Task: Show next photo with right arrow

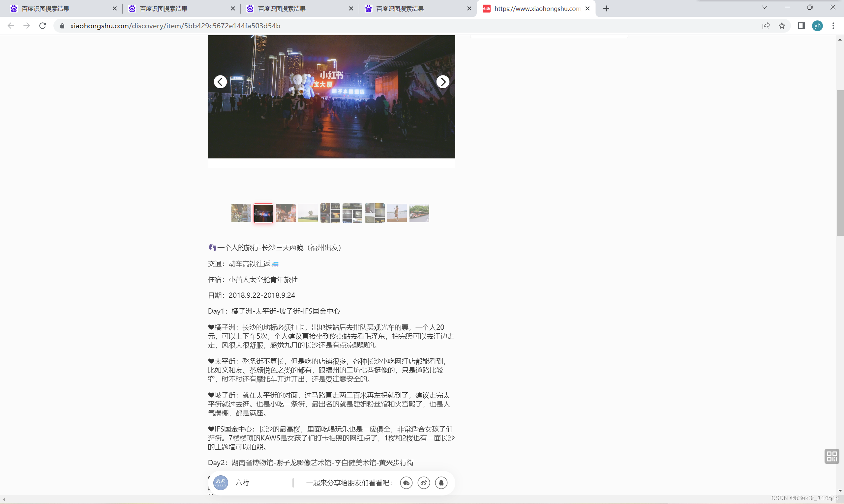Action: tap(442, 82)
